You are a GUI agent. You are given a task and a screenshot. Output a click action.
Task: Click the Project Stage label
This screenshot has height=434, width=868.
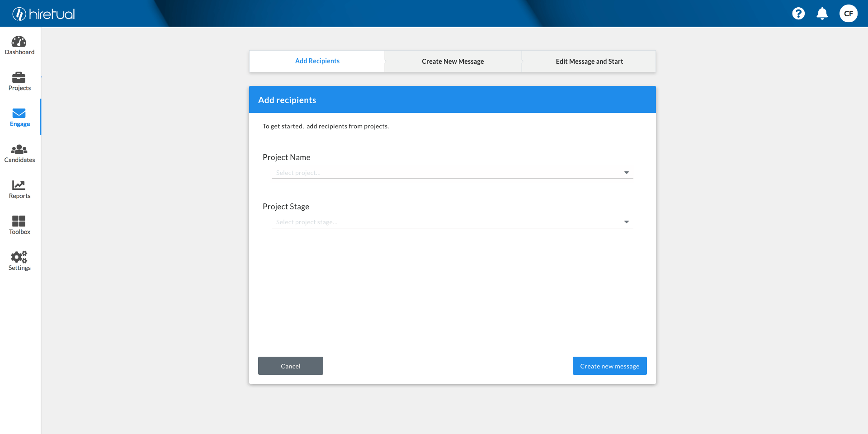pos(286,207)
